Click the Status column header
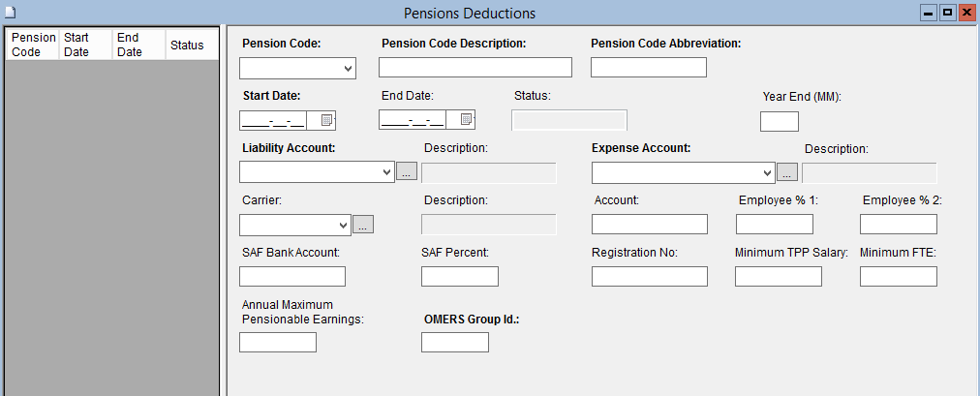The height and width of the screenshot is (396, 980). pyautogui.click(x=187, y=45)
